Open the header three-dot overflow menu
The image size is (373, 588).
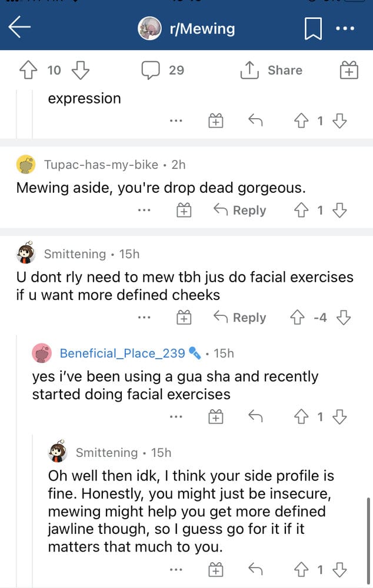[x=345, y=28]
